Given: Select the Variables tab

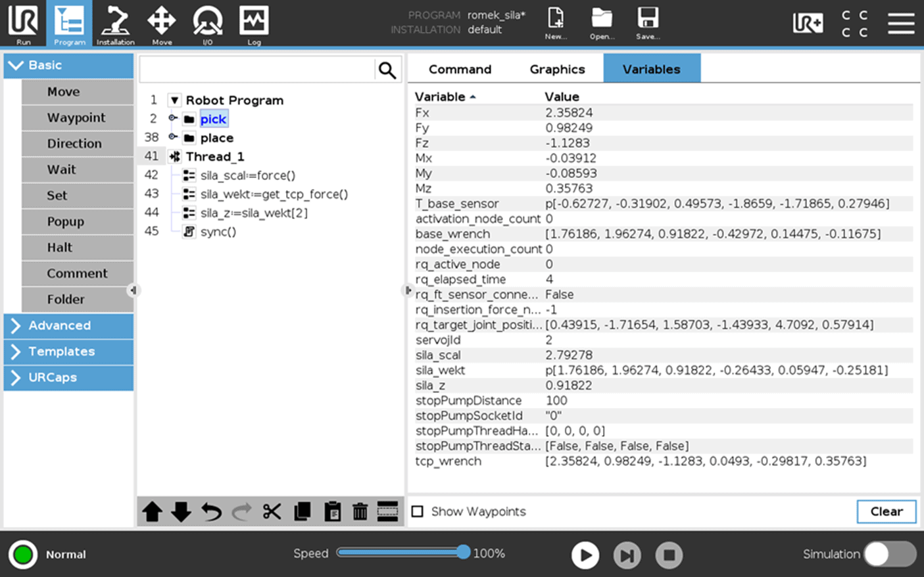Looking at the screenshot, I should click(652, 69).
